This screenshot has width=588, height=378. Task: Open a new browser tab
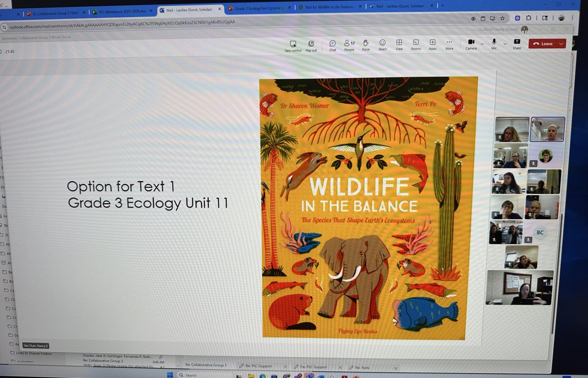tap(442, 5)
